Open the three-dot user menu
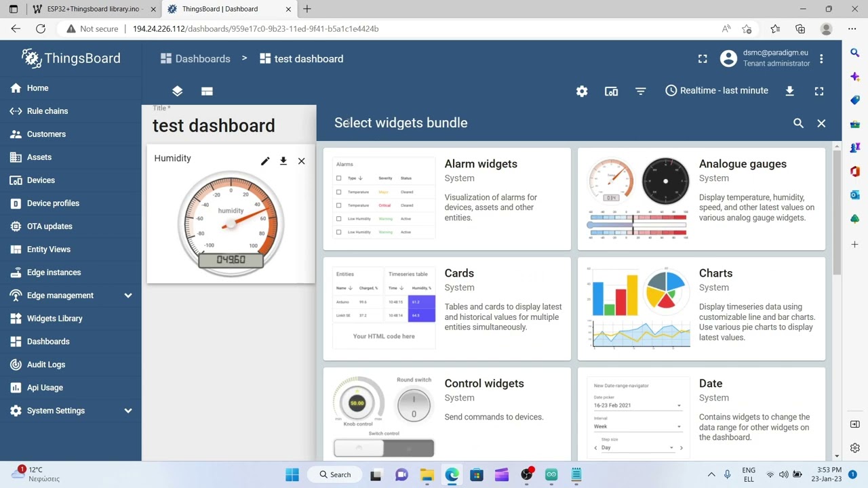The width and height of the screenshot is (868, 488). (x=821, y=59)
